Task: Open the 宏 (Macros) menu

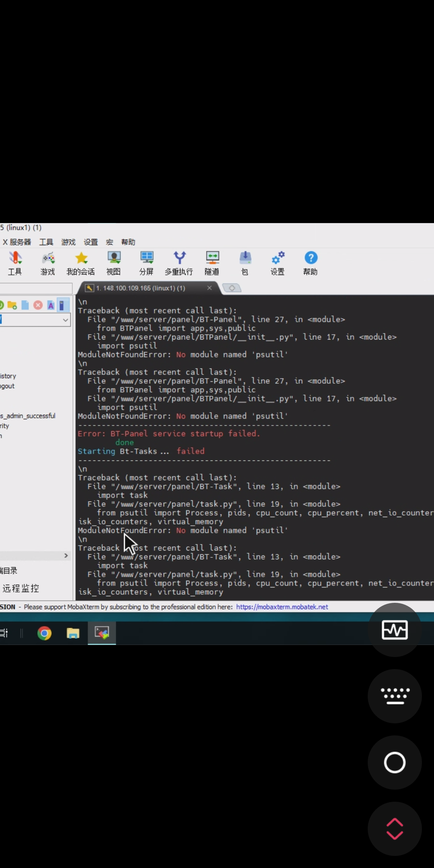Action: 110,242
